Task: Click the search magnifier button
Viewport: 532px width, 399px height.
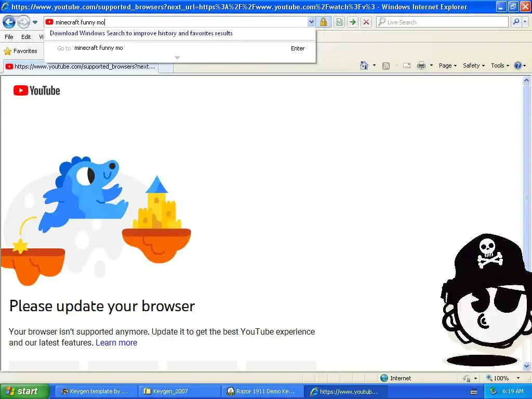Action: pos(516,22)
